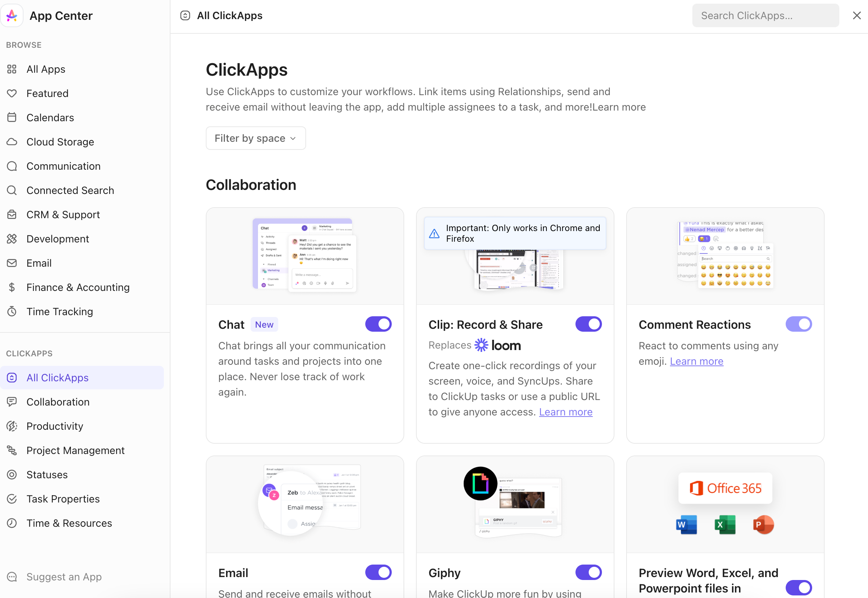Click the ClickUp logo icon
The height and width of the screenshot is (598, 868).
tap(12, 15)
